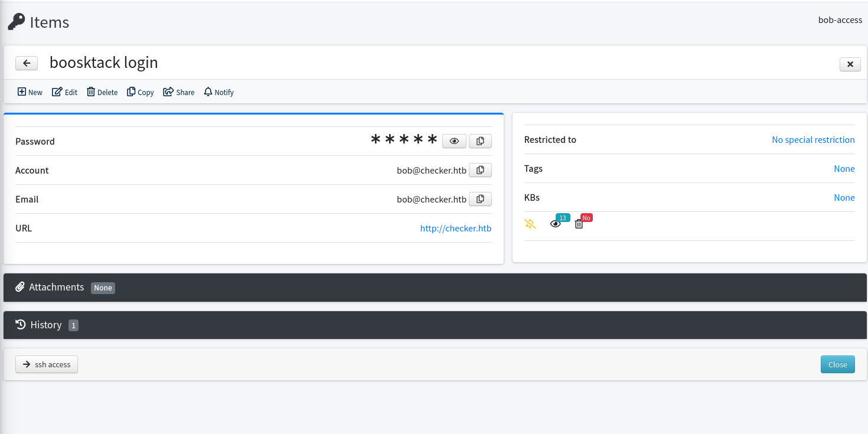
Task: Copy the Email value to clipboard
Action: (x=480, y=199)
